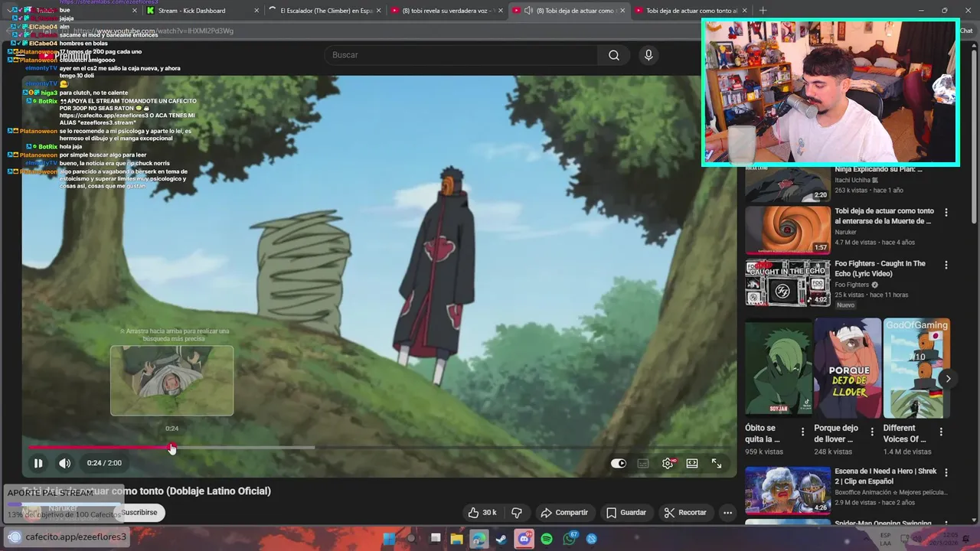Open Steam from taskbar
This screenshot has width=980, height=551.
pos(501,539)
